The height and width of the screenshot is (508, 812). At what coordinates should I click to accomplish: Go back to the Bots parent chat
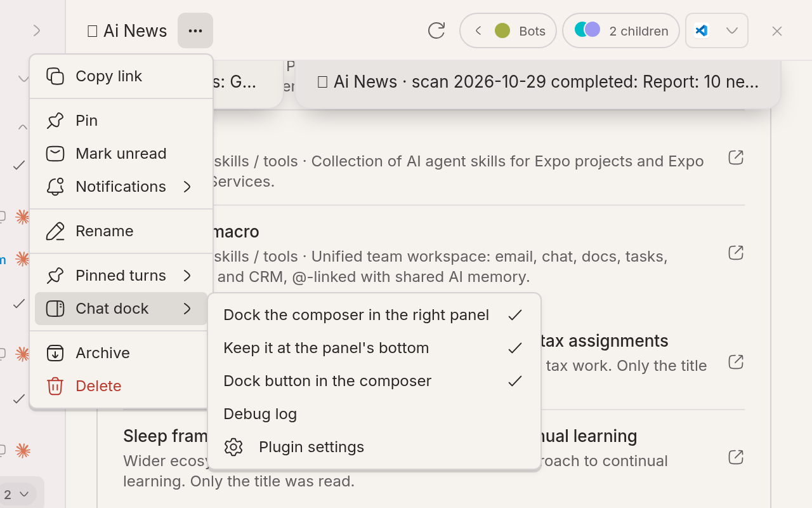coord(508,30)
